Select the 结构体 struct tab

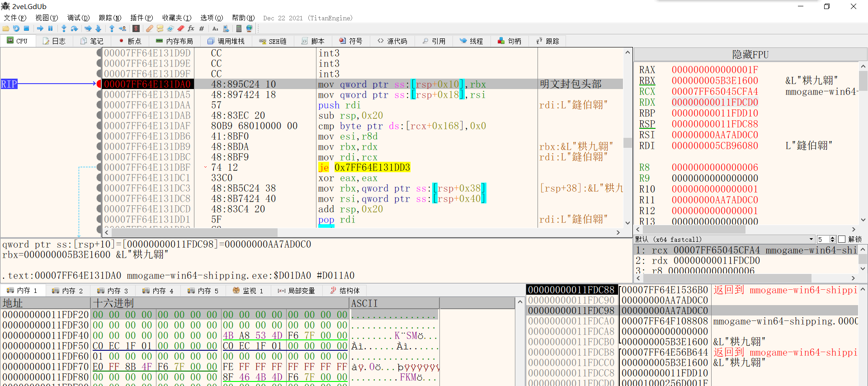345,290
